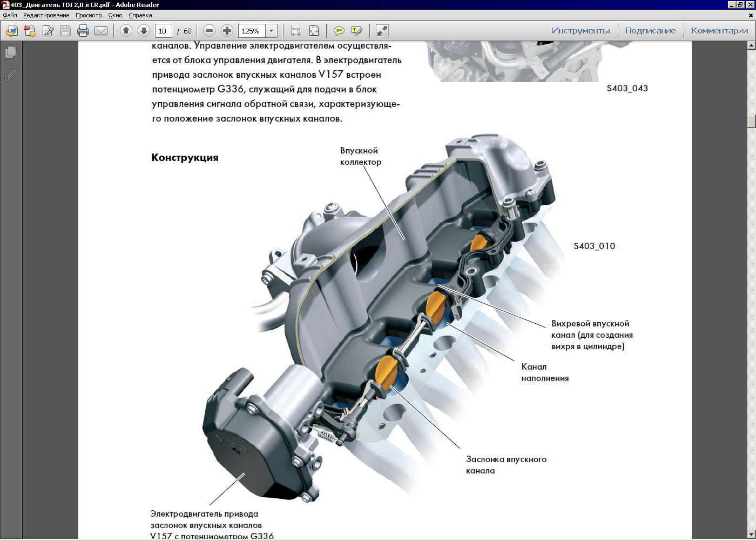Zoom out with the minus button
This screenshot has width=756, height=541.
pyautogui.click(x=210, y=31)
